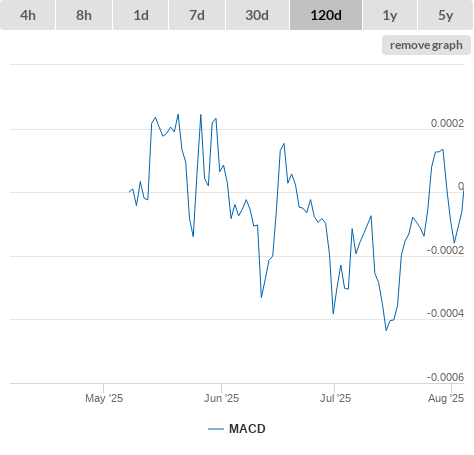Select the 30d time range
This screenshot has height=455, width=474.
257,15
